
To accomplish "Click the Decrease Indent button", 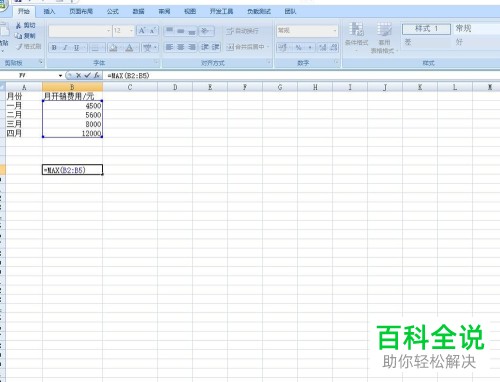I will point(205,47).
